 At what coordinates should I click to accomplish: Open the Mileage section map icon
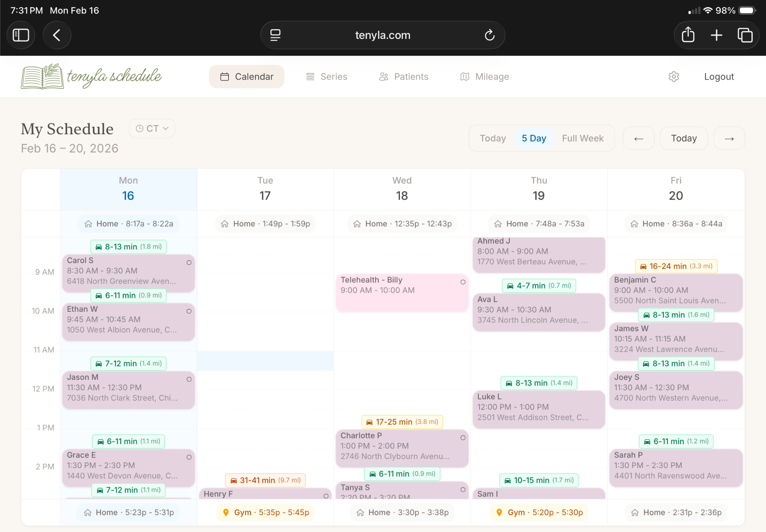pos(465,76)
